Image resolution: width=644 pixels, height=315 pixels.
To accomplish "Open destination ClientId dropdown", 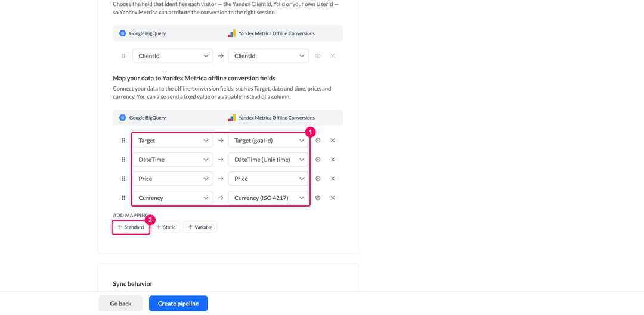I will (x=268, y=56).
